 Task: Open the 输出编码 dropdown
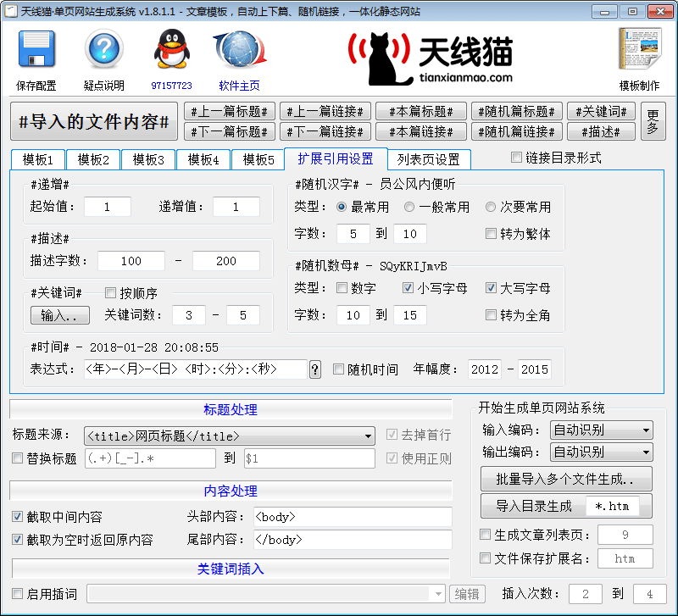[x=602, y=452]
